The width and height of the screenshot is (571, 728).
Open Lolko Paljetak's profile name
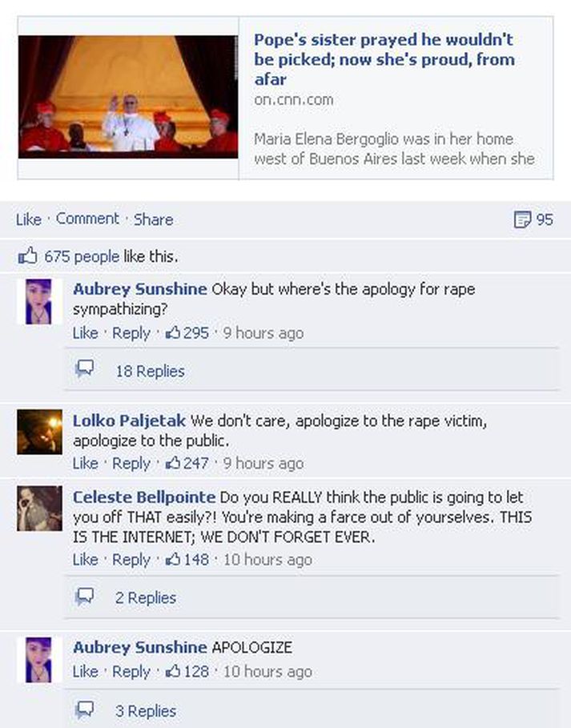pos(129,420)
